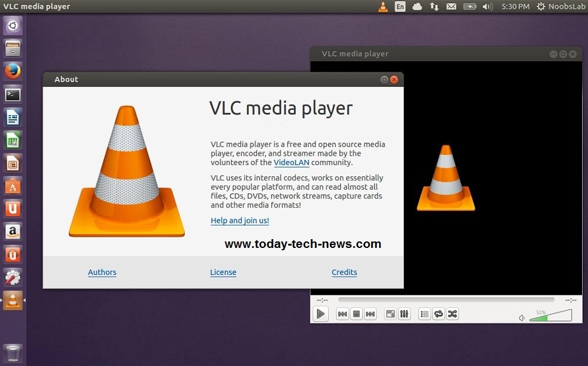This screenshot has height=366, width=588.
Task: Open the 5:30 PM clock menu
Action: click(516, 6)
